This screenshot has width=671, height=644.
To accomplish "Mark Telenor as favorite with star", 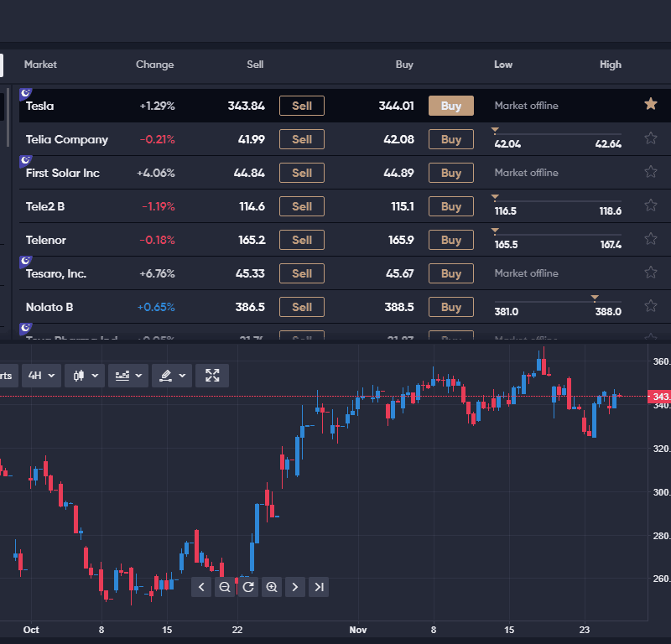I will pyautogui.click(x=651, y=239).
